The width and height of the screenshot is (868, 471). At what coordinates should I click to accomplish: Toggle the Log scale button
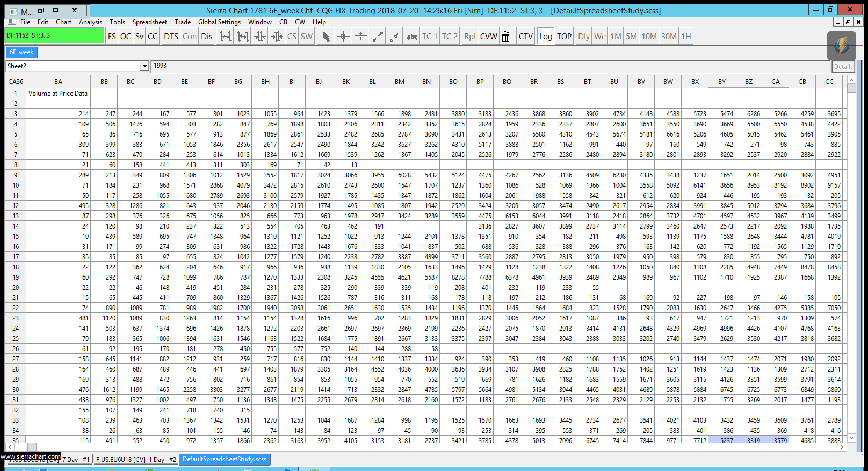point(546,37)
